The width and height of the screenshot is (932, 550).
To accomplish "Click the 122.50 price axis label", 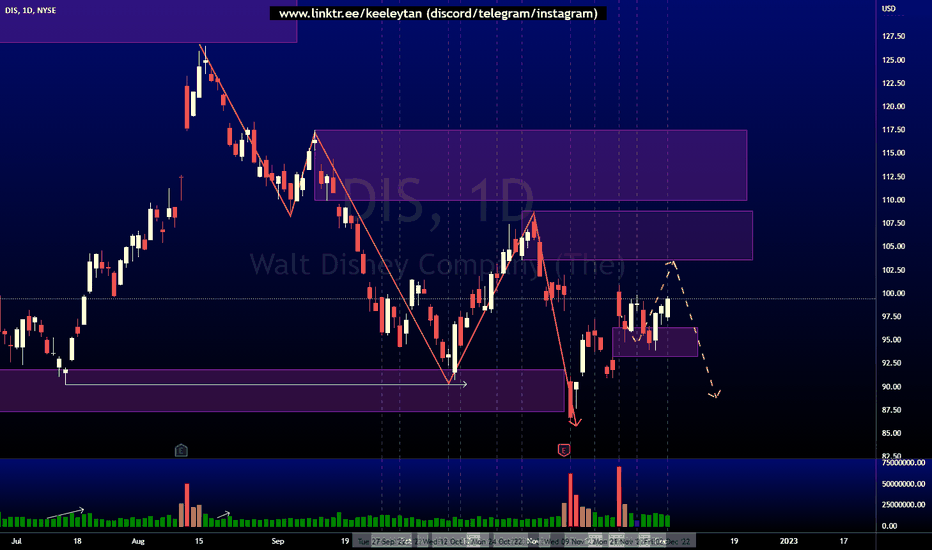I will pyautogui.click(x=893, y=83).
